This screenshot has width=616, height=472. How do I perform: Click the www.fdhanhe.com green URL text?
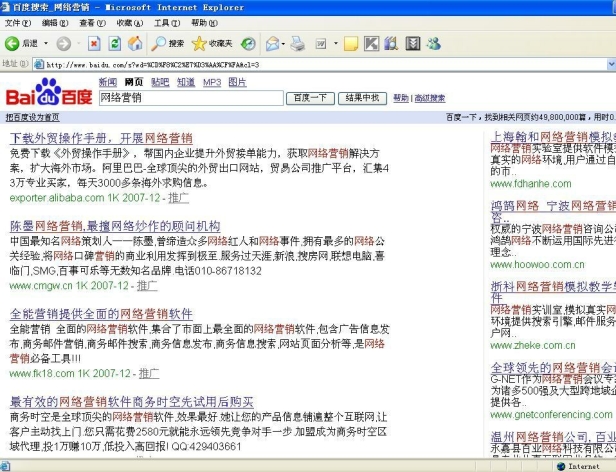(531, 184)
